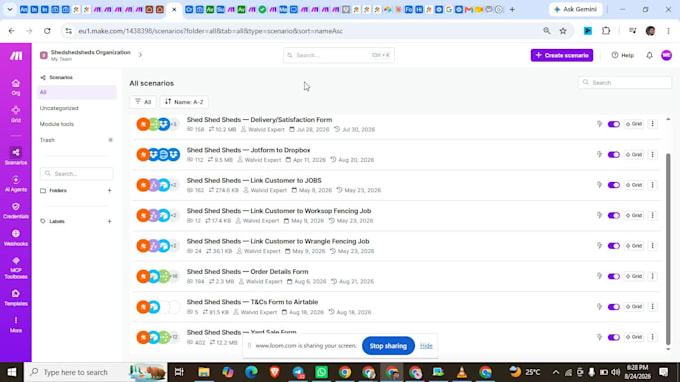Click lightning icon for T&Cs Form to Airtable
This screenshot has width=680, height=382.
coord(599,307)
